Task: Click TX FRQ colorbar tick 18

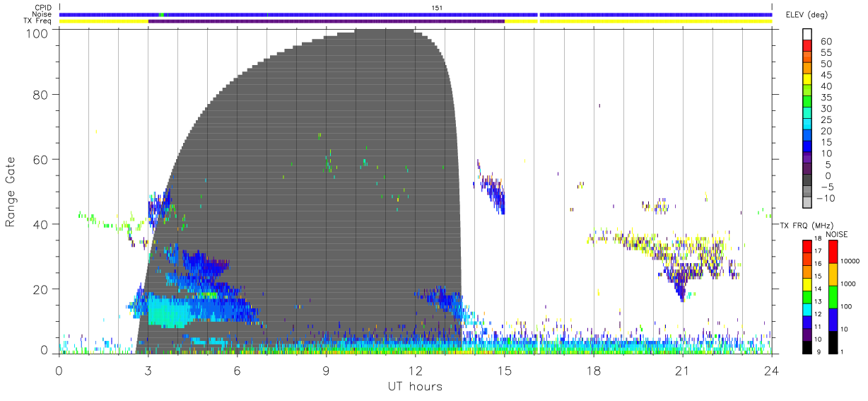Action: 818,239
